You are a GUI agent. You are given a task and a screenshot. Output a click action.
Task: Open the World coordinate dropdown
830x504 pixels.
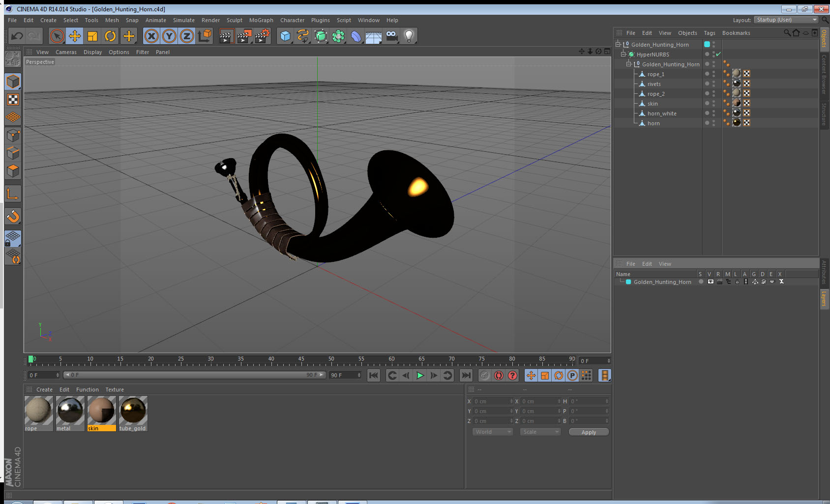492,432
